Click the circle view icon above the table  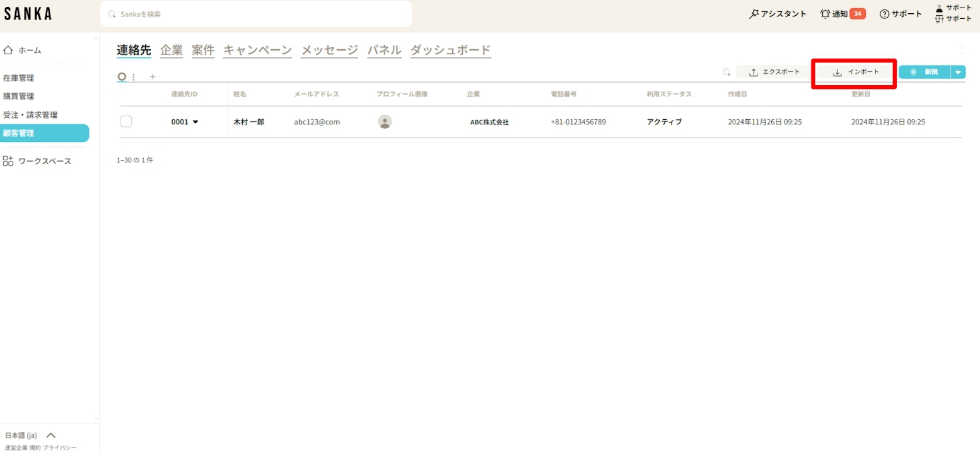pos(122,76)
